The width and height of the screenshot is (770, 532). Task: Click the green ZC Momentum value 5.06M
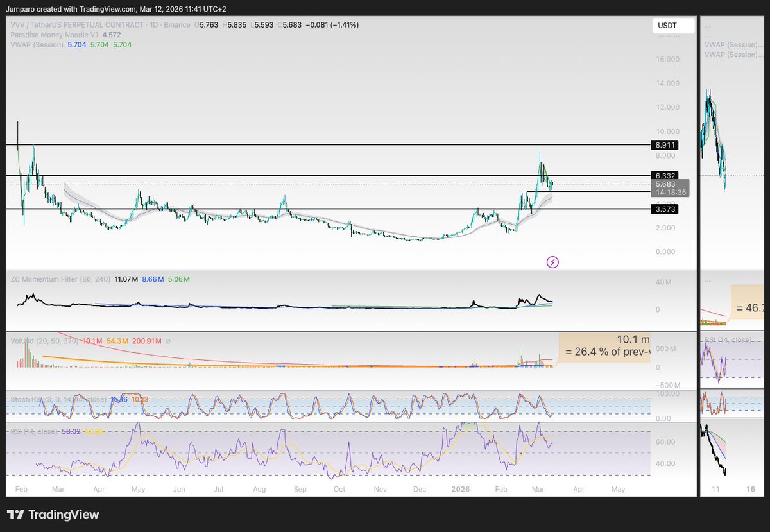[x=178, y=279]
